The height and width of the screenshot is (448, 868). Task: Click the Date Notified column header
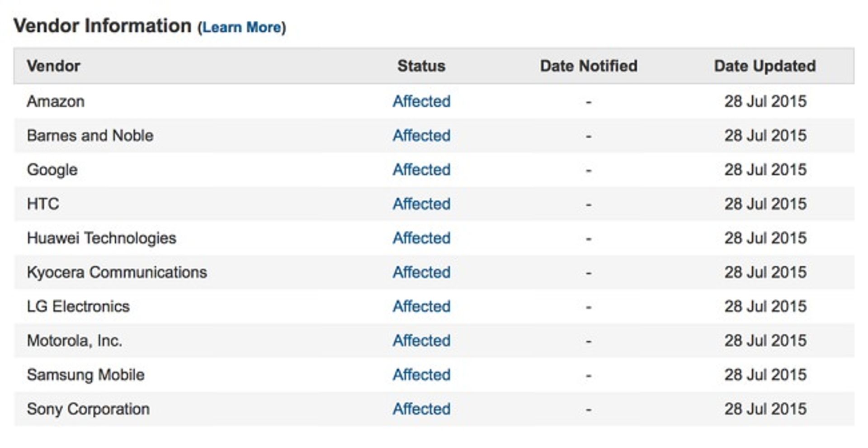pyautogui.click(x=589, y=66)
